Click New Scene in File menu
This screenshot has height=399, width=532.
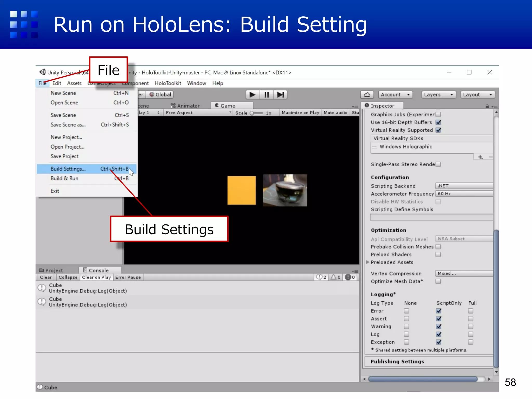pos(87,93)
